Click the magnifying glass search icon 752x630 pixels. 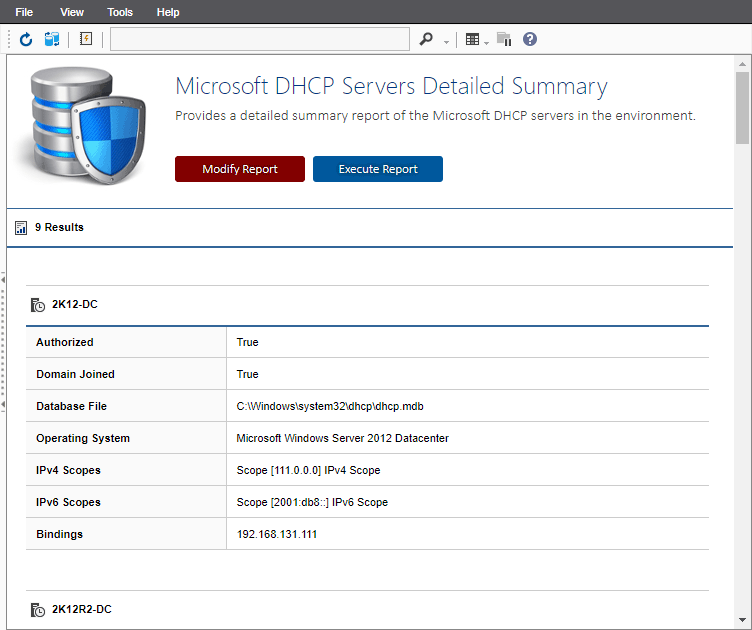[x=426, y=39]
